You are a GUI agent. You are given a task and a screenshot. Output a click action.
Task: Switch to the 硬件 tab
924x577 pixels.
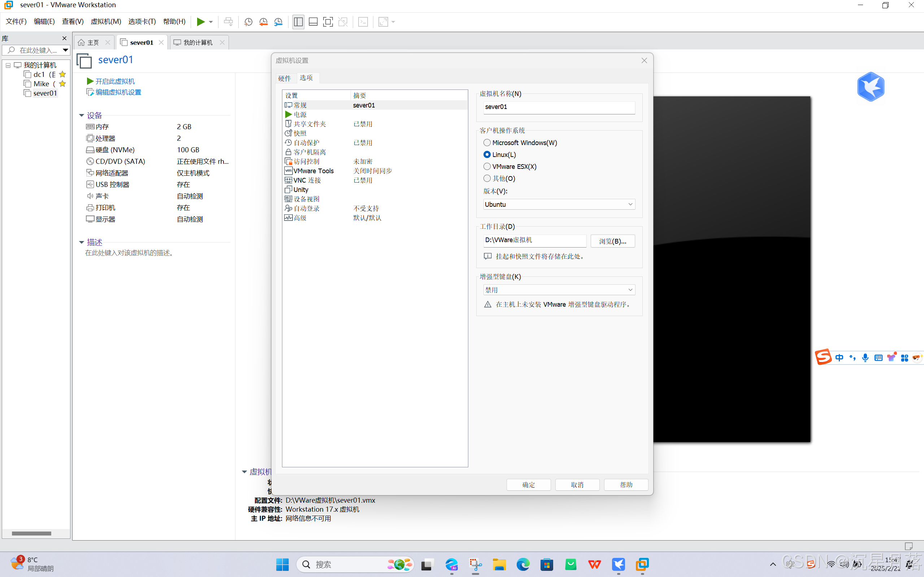(x=285, y=78)
